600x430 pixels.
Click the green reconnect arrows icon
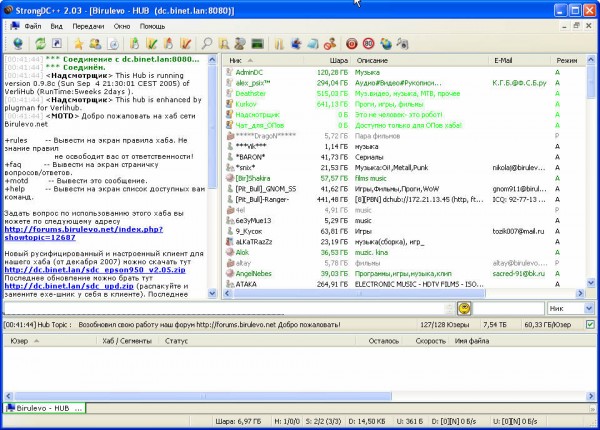[39, 43]
